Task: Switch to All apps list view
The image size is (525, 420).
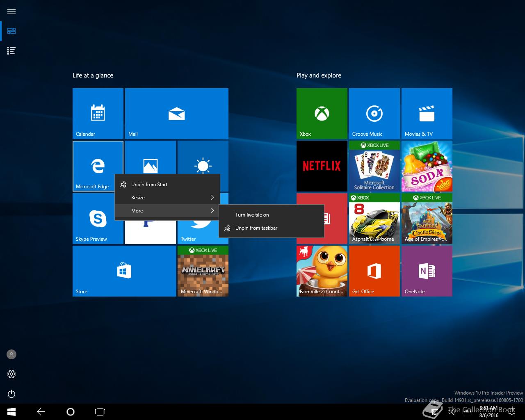Action: 11,51
